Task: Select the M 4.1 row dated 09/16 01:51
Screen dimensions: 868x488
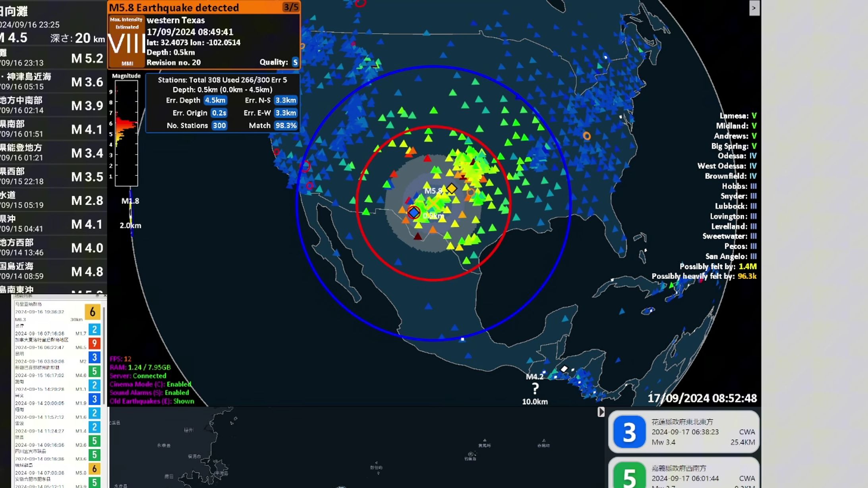Action: [53, 129]
